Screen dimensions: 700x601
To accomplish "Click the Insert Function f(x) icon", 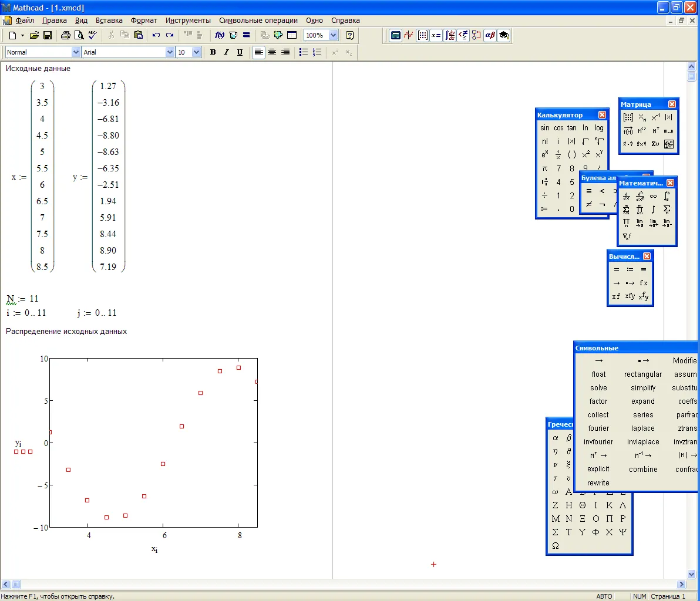I will coord(220,35).
